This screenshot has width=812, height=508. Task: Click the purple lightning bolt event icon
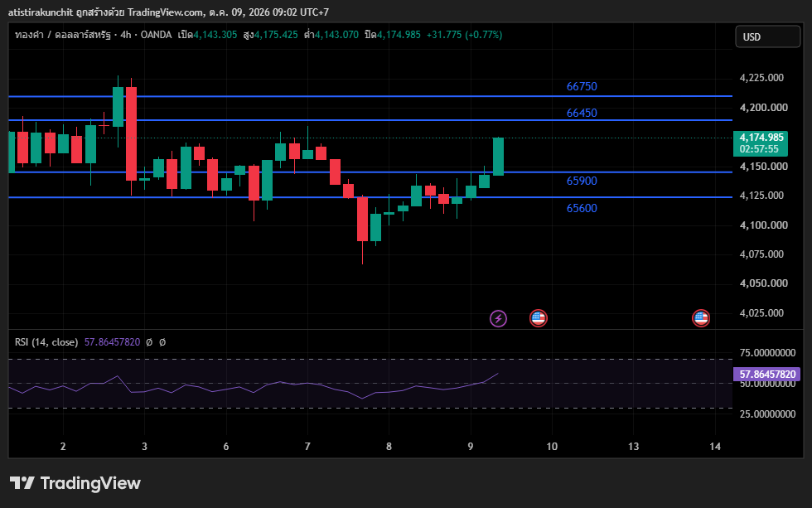click(x=498, y=318)
